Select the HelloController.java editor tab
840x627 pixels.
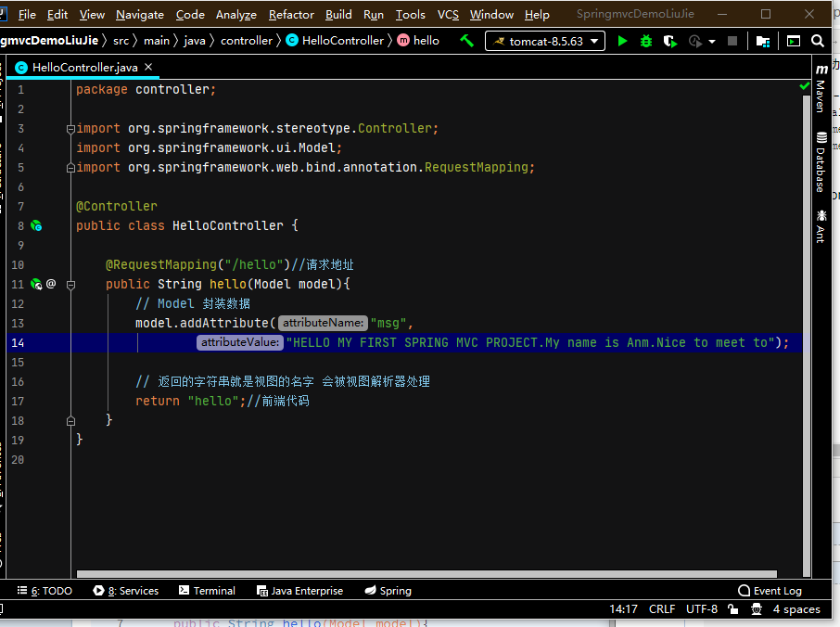point(84,67)
